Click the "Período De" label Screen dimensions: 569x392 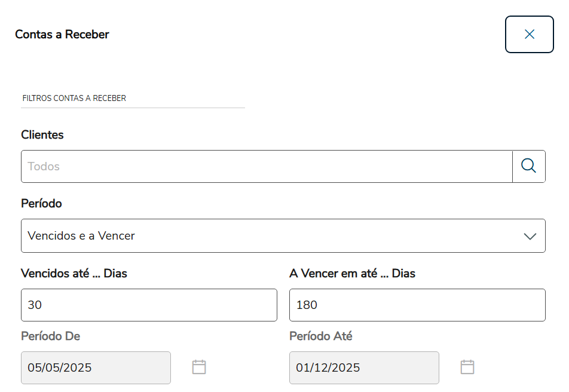[x=50, y=336]
